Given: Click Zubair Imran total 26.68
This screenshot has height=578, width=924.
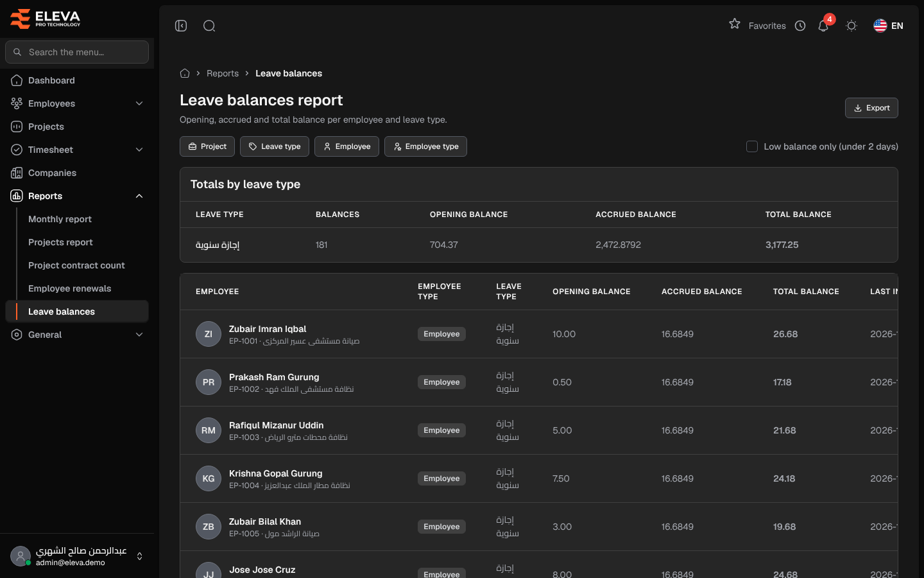Looking at the screenshot, I should [x=785, y=334].
